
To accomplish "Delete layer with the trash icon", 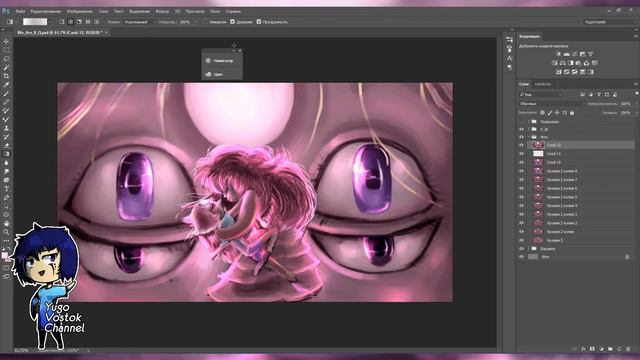I will point(628,349).
